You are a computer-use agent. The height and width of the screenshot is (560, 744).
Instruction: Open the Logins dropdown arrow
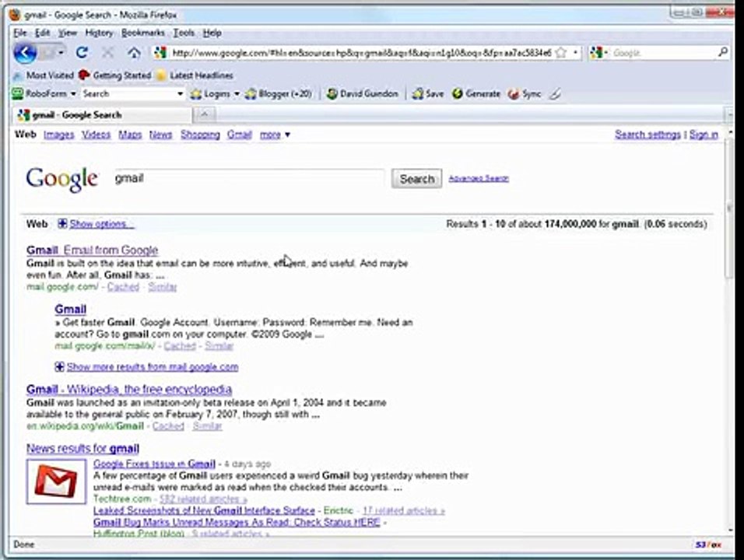237,94
